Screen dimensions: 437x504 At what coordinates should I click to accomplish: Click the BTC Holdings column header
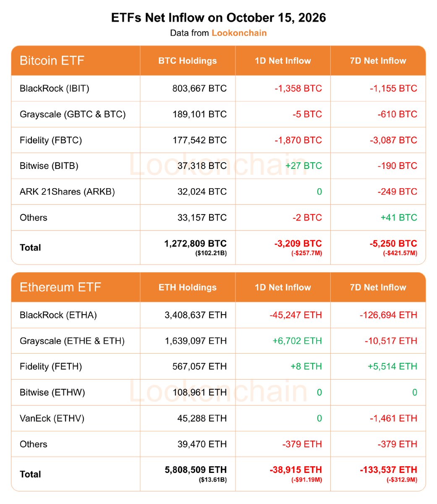[188, 60]
